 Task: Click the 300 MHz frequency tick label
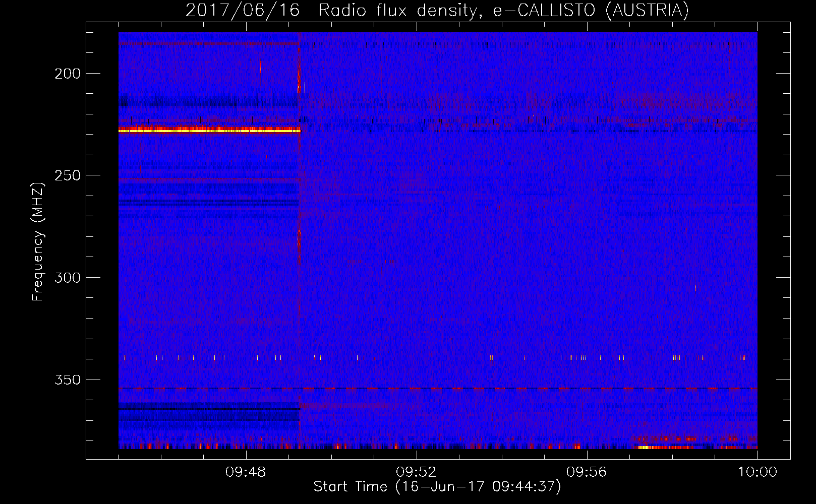68,278
